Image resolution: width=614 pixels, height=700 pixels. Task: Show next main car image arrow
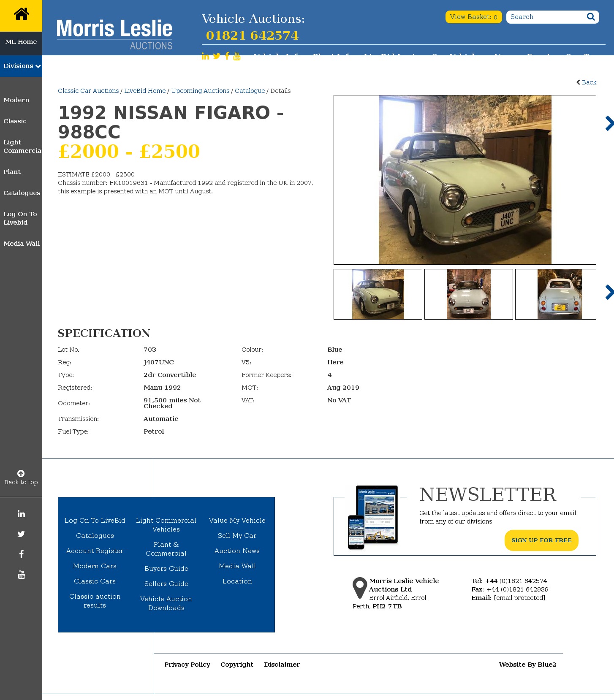tap(609, 123)
